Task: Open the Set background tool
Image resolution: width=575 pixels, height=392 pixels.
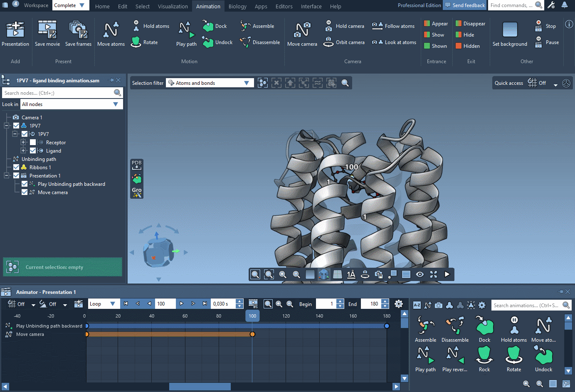Action: tap(510, 33)
